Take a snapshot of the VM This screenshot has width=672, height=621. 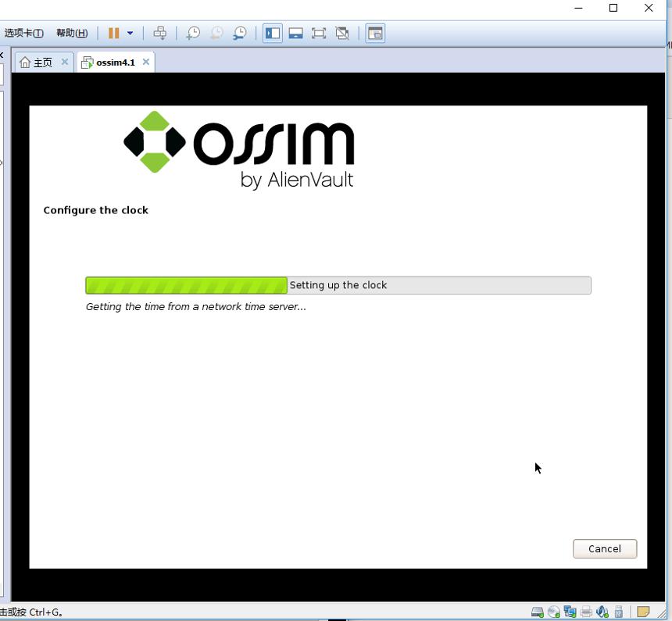[x=193, y=33]
